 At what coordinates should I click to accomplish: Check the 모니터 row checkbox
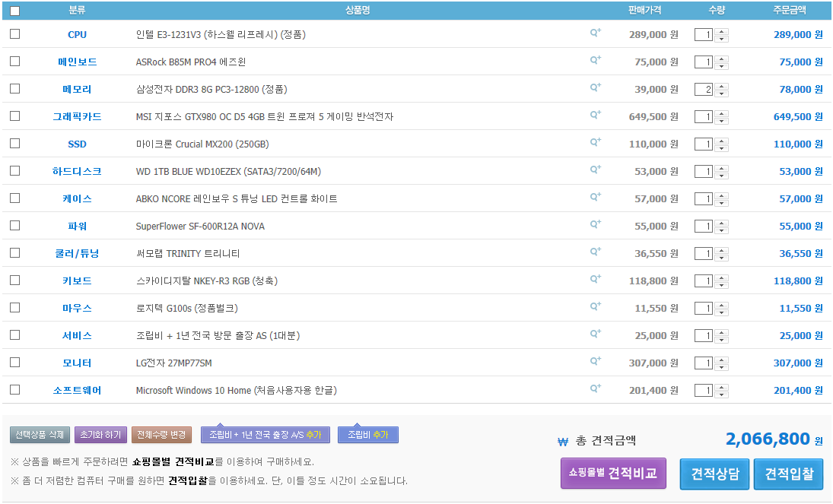click(15, 362)
